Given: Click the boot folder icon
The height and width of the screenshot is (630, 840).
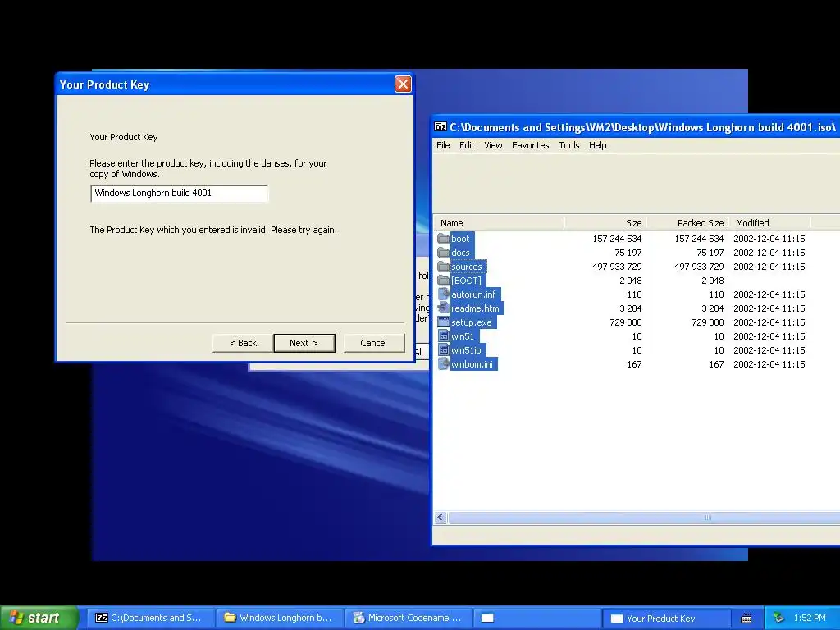Looking at the screenshot, I should (x=443, y=239).
